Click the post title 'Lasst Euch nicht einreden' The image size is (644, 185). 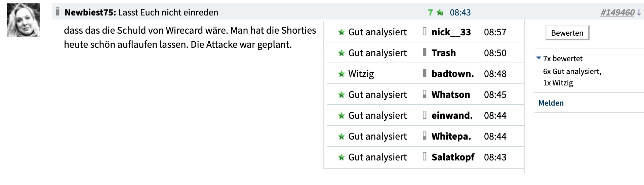[168, 13]
